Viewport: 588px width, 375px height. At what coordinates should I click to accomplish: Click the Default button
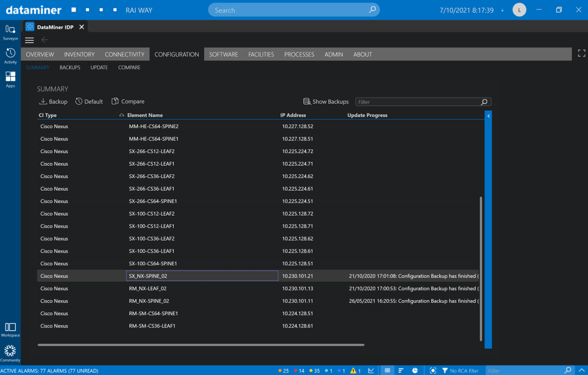coord(89,102)
